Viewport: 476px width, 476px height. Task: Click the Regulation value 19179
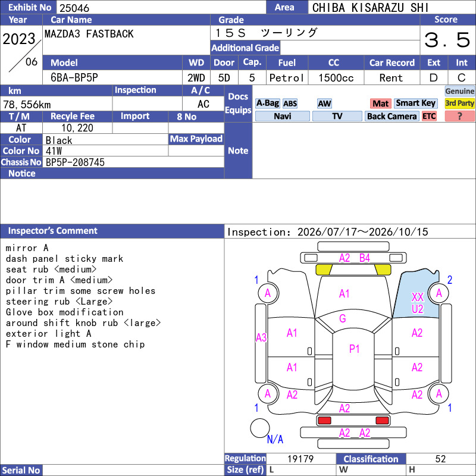click(x=300, y=459)
